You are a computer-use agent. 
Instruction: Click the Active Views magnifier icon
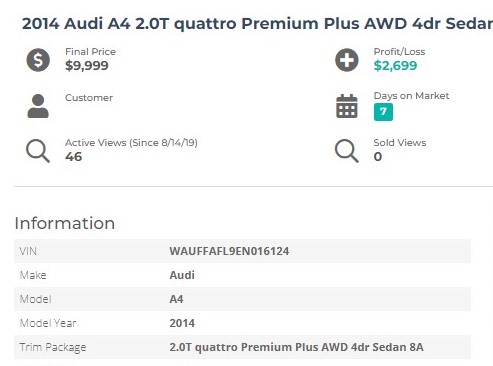(38, 151)
